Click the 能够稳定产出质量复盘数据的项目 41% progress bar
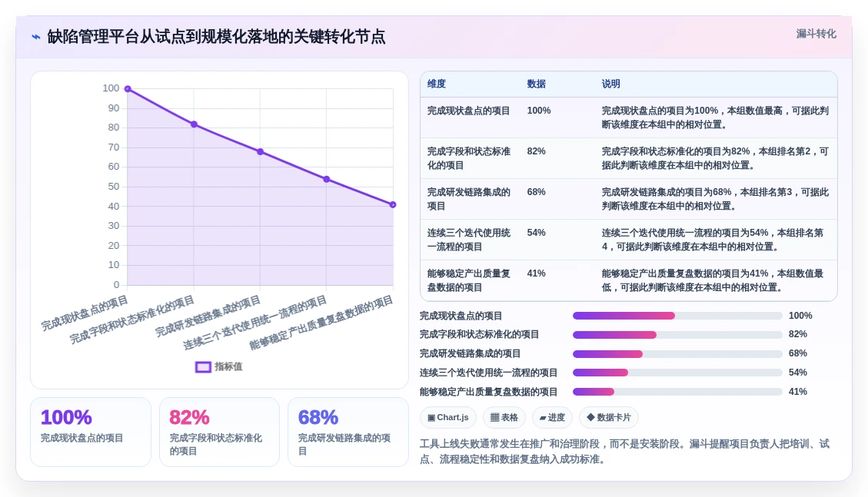868x497 pixels. [677, 392]
